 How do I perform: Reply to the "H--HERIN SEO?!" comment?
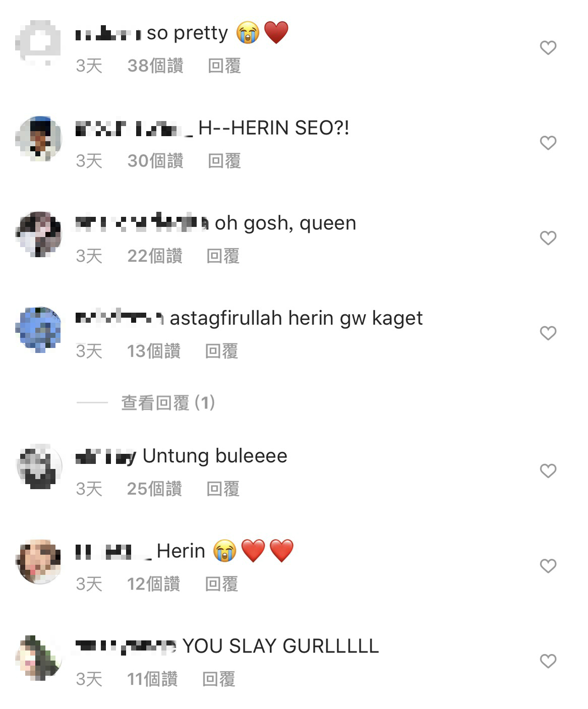(224, 161)
